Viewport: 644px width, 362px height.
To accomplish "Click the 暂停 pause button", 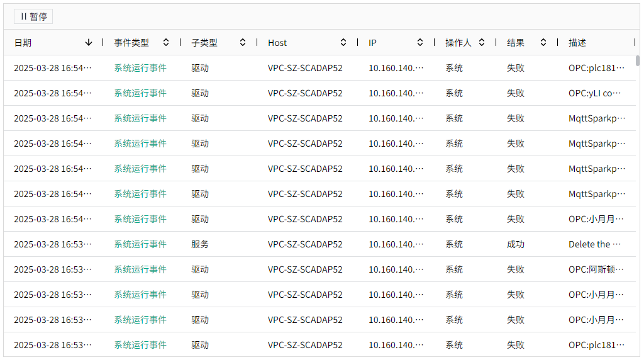I will click(x=33, y=16).
